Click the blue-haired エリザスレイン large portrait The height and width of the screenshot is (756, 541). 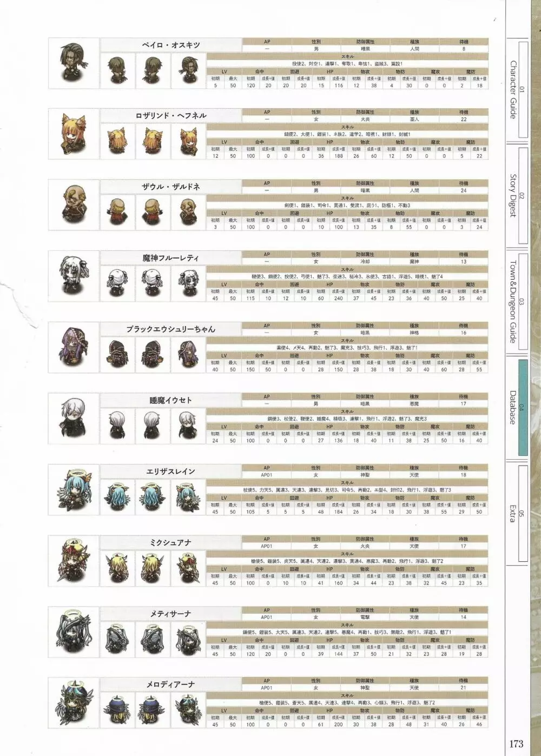[x=74, y=490]
